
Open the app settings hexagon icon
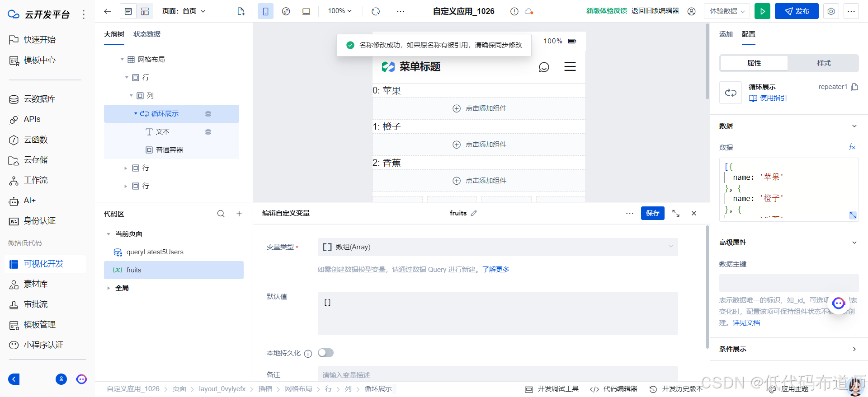click(x=831, y=11)
